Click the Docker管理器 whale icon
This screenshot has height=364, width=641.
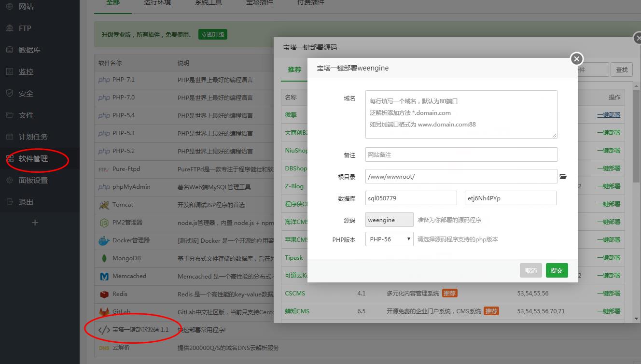coord(104,240)
